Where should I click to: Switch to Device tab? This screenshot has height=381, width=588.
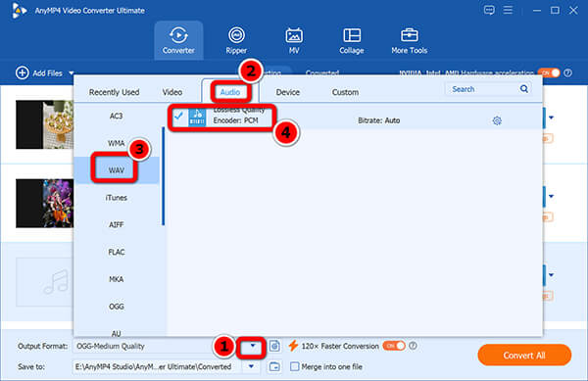pos(287,92)
